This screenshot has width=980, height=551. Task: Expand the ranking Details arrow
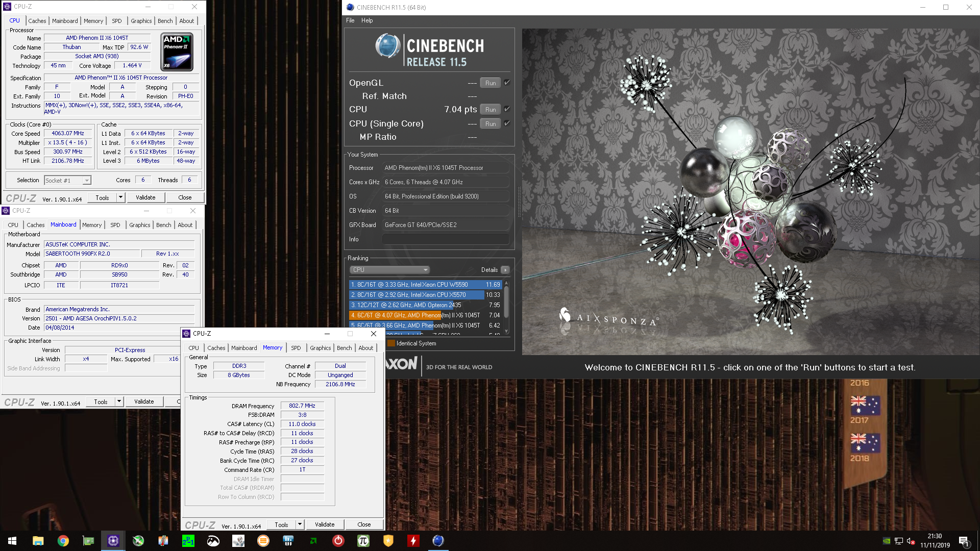(505, 270)
